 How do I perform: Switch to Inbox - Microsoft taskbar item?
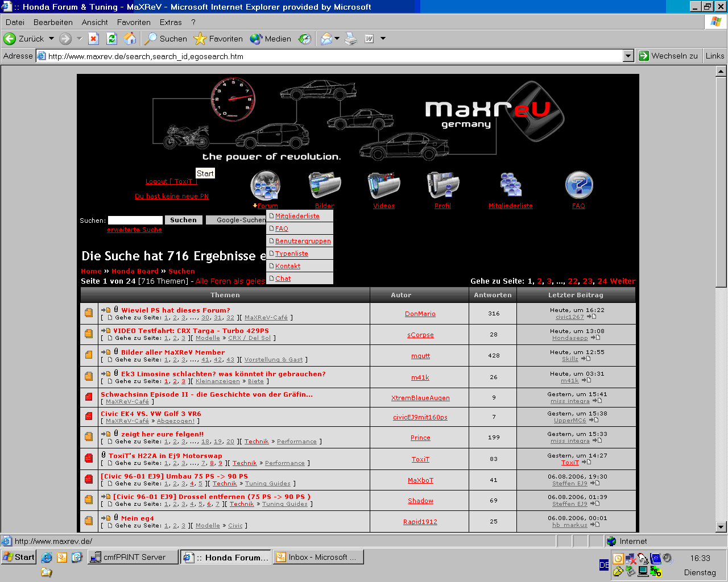coord(318,557)
